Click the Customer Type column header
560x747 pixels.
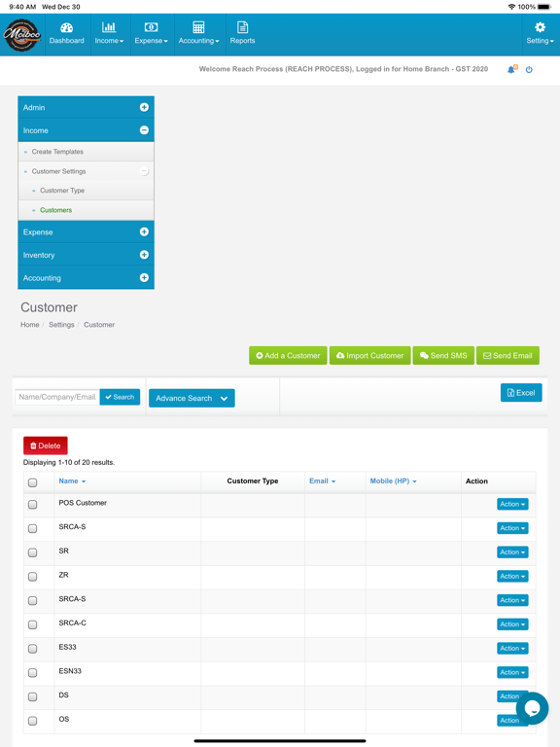coord(253,481)
